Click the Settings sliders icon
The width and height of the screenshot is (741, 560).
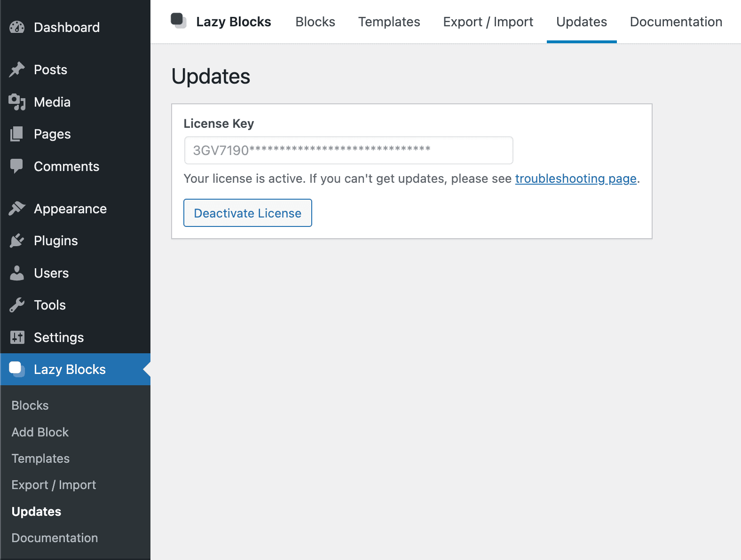pos(17,337)
